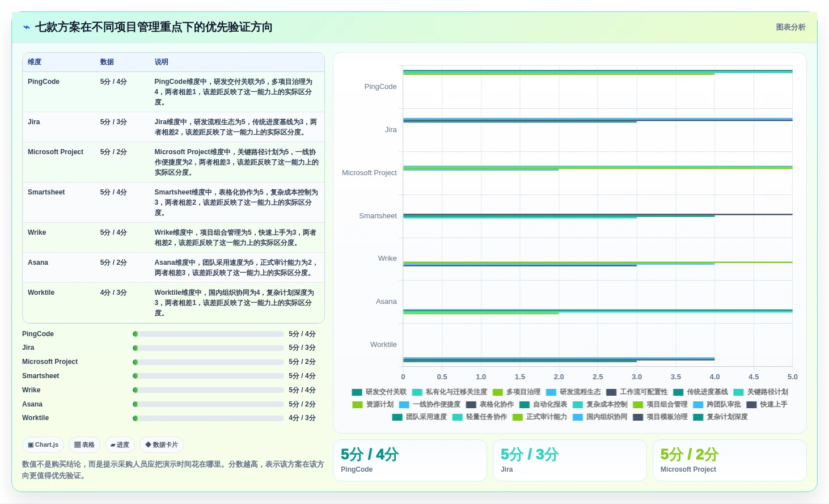Hide the 快速上手 dataset in legend
Viewport: 829px width, 504px height.
[x=767, y=404]
